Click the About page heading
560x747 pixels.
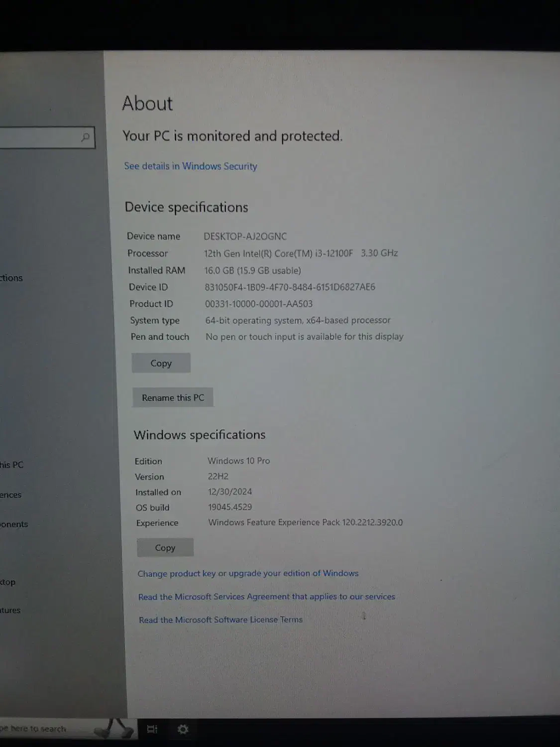[x=147, y=104]
